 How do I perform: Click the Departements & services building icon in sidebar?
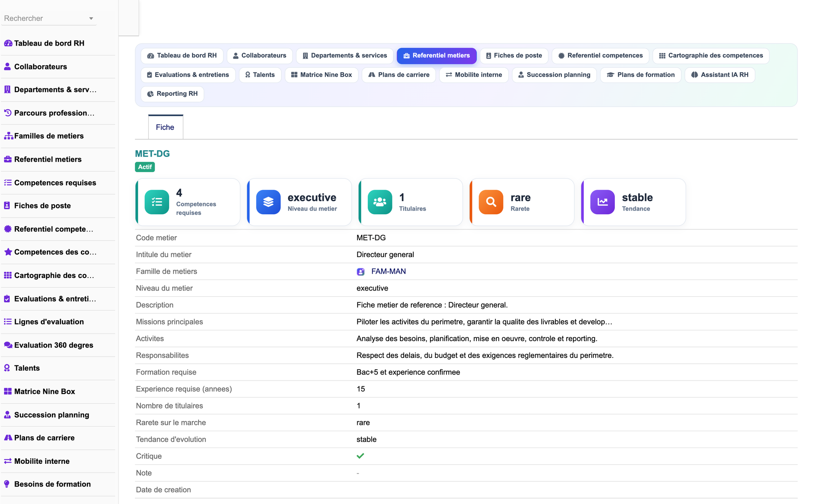tap(8, 90)
